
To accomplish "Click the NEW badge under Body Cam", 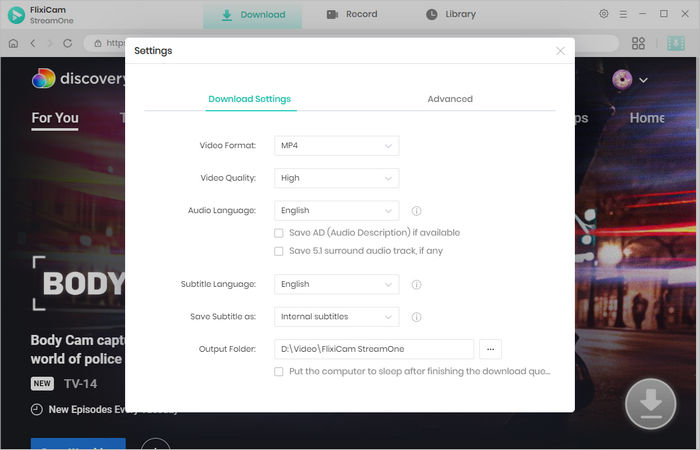I will [x=42, y=383].
